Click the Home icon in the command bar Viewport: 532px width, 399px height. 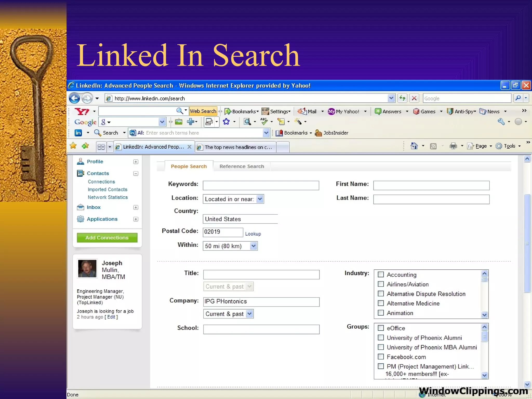click(414, 146)
